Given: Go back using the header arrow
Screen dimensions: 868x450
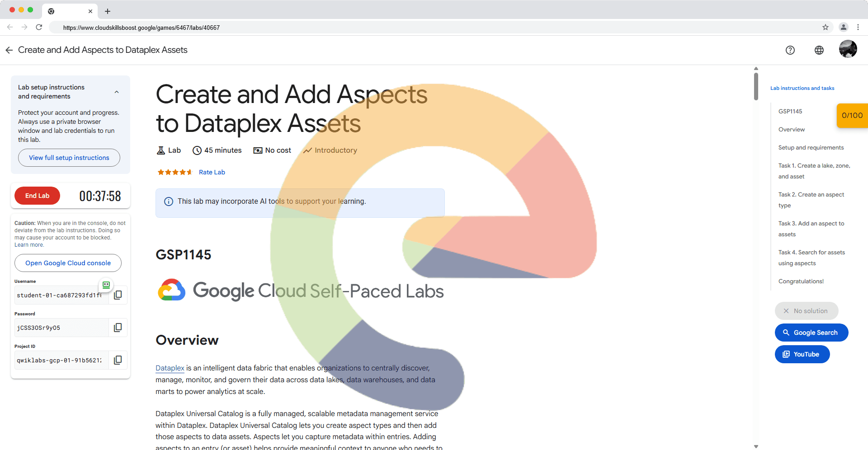Looking at the screenshot, I should pos(9,50).
